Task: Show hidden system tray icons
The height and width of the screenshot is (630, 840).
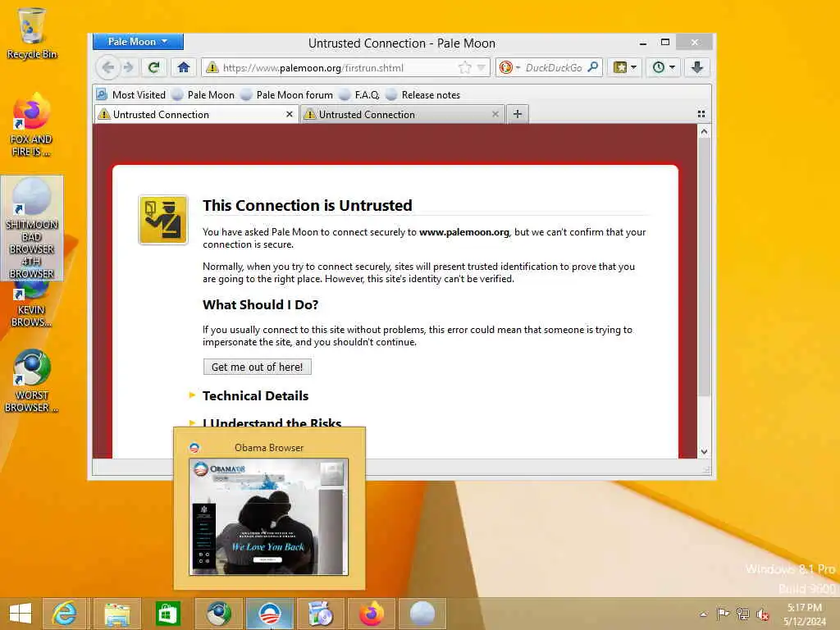Action: (703, 614)
